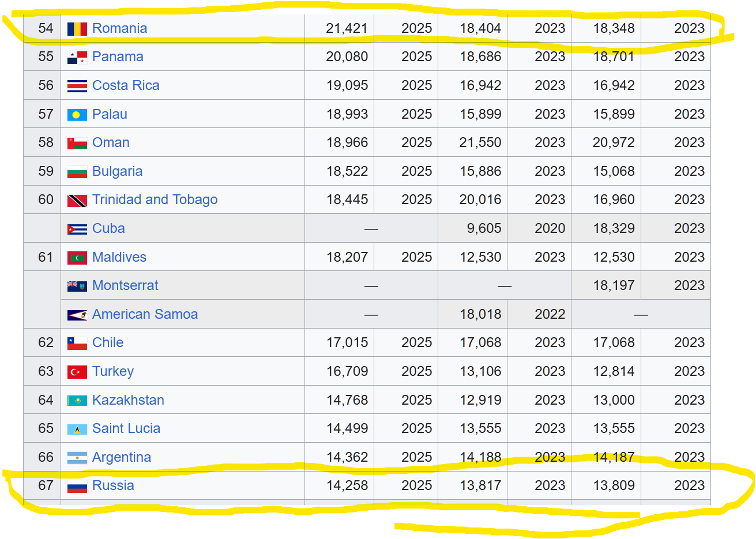Select rank number 67 cell
The image size is (756, 539).
click(42, 485)
